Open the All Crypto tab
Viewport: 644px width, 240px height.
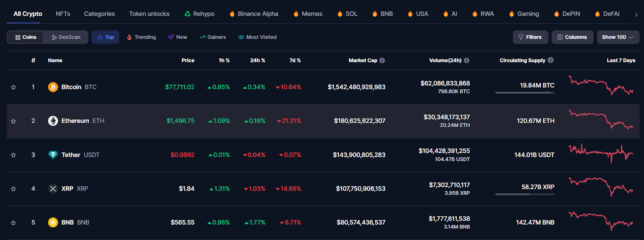point(28,14)
